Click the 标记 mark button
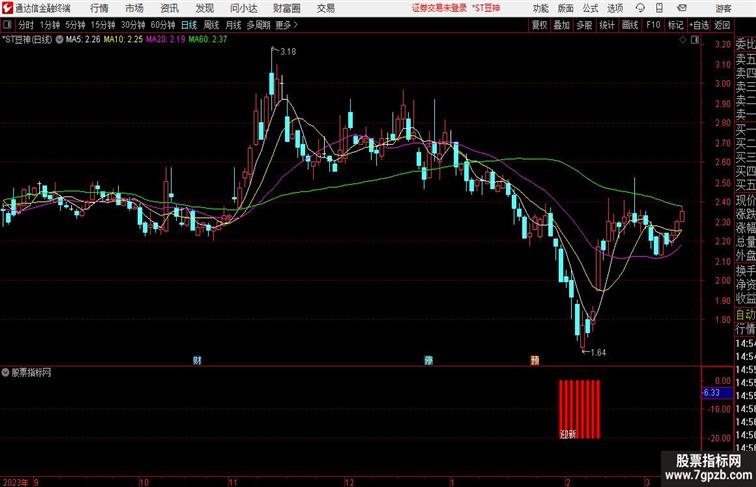The height and width of the screenshot is (487, 756). coord(675,25)
